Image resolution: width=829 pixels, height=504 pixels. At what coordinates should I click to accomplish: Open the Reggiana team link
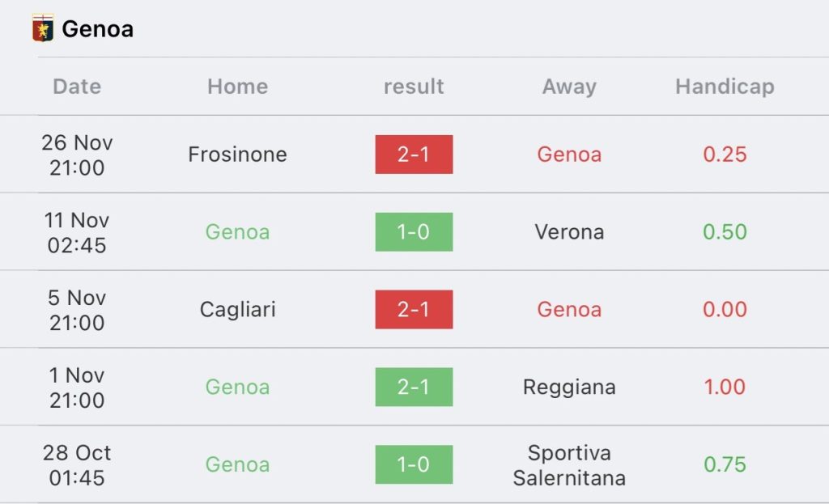tap(569, 388)
